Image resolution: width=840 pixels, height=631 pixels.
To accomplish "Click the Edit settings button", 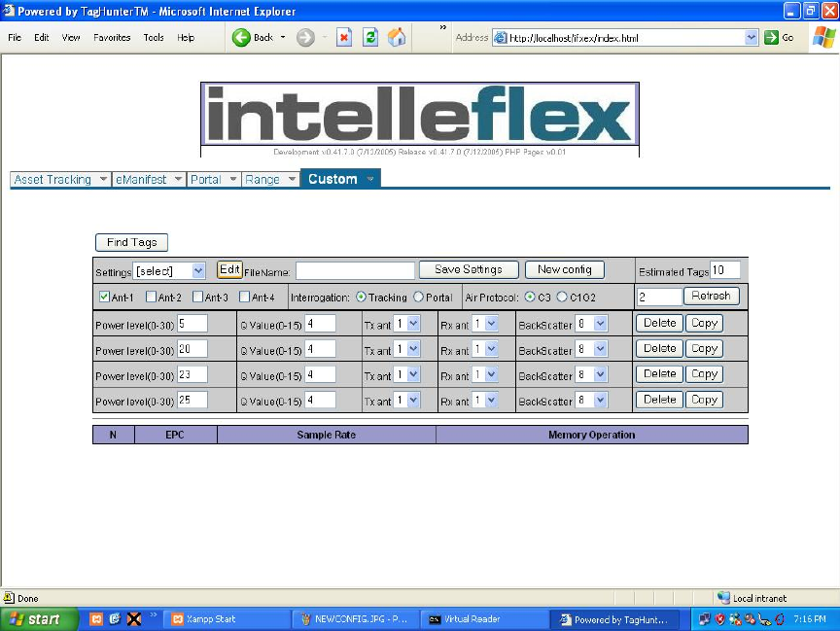I will point(229,269).
